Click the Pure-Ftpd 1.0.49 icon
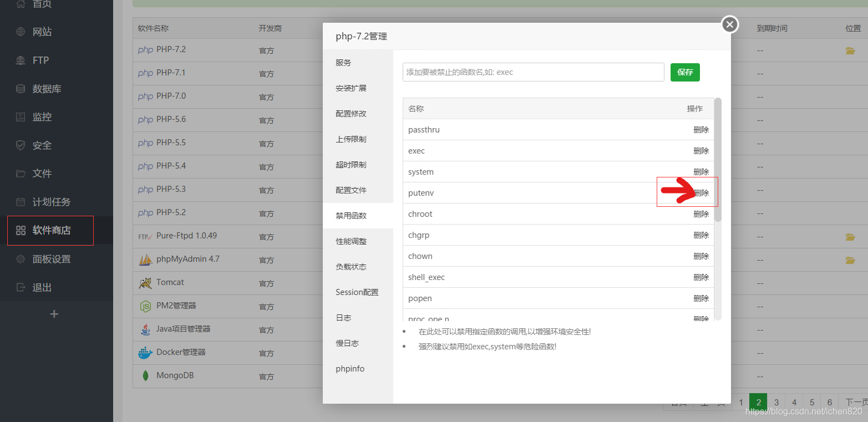Screen dimensions: 868x422 (145, 236)
